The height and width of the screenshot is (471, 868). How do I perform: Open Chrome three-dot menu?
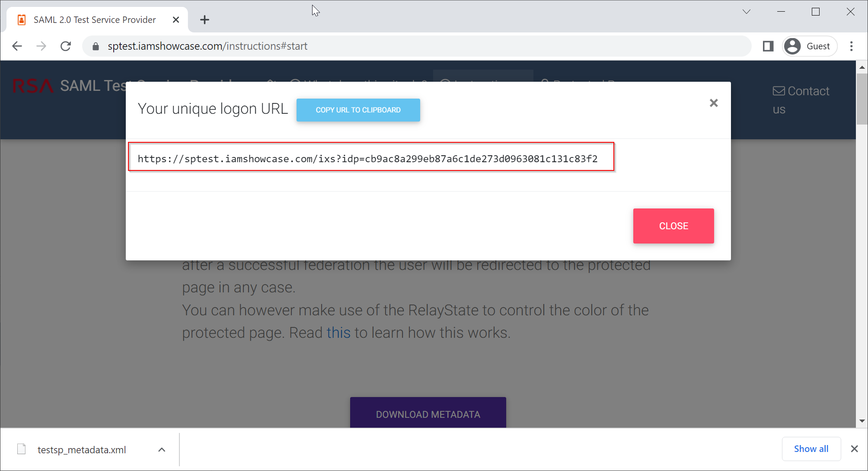pos(851,46)
